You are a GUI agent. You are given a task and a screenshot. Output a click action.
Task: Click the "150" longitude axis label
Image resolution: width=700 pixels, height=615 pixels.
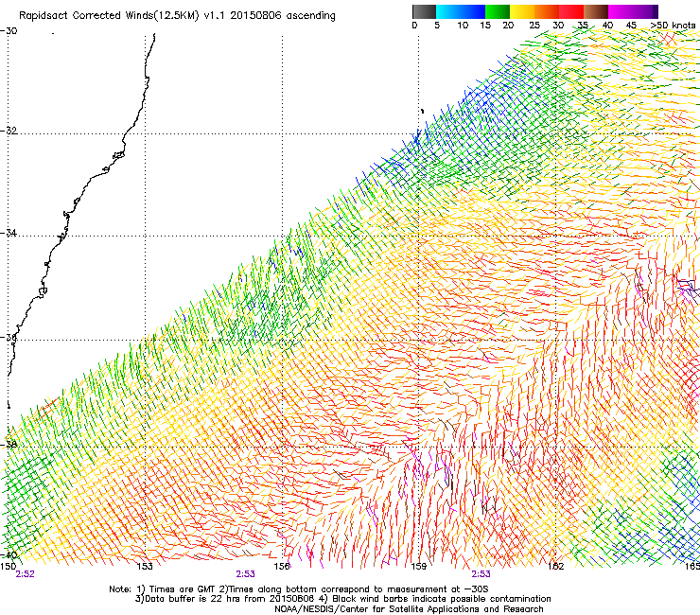pos(8,567)
